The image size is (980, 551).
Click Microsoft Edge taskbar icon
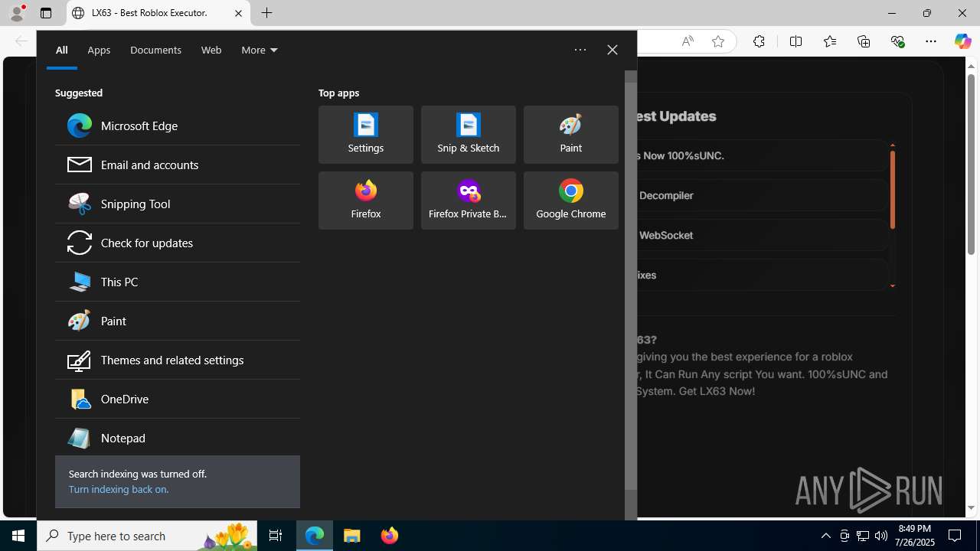click(x=315, y=536)
